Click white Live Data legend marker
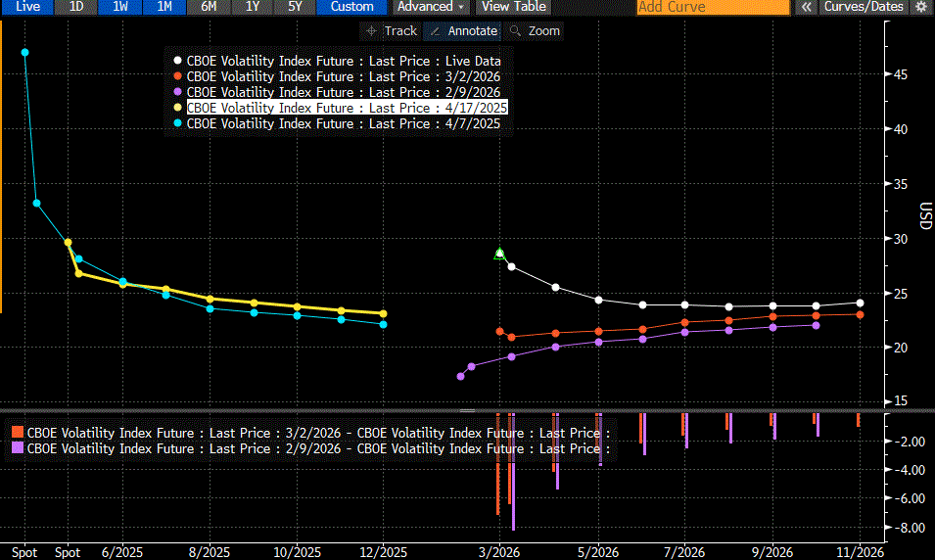935x560 pixels. click(177, 61)
